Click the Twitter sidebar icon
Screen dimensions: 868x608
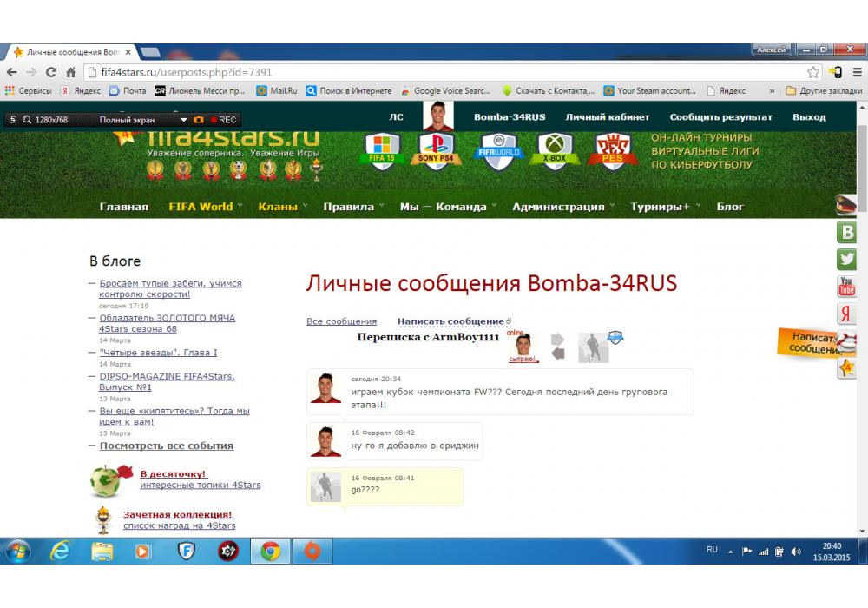coord(846,259)
